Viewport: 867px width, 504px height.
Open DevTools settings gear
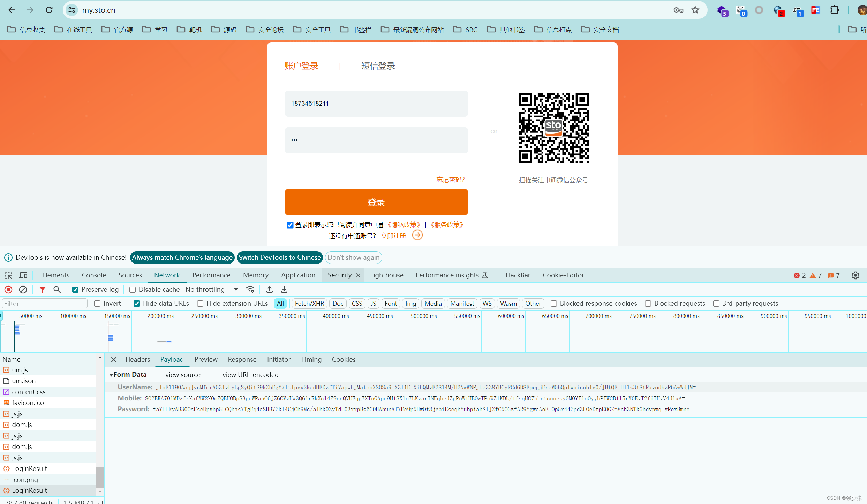855,275
